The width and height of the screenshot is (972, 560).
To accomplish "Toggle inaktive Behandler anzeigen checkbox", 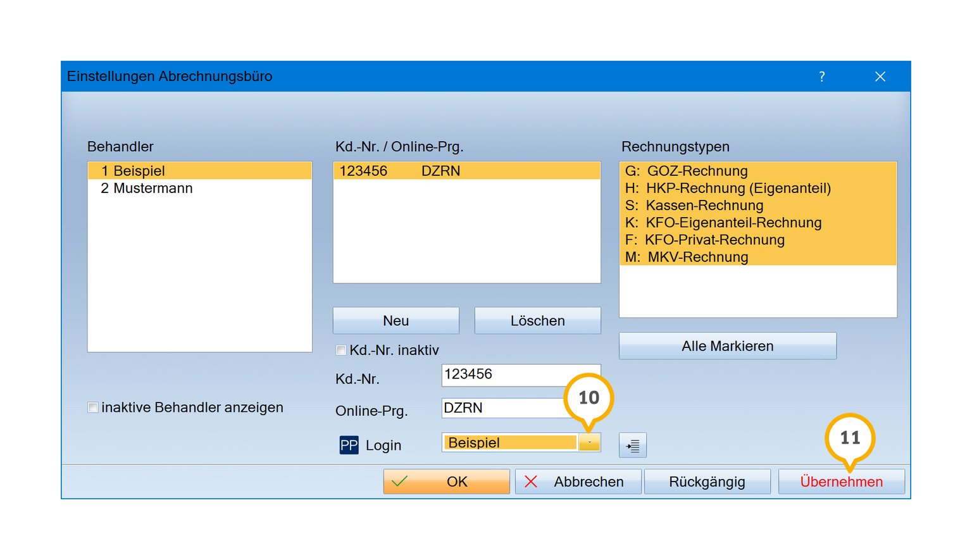I will [93, 408].
